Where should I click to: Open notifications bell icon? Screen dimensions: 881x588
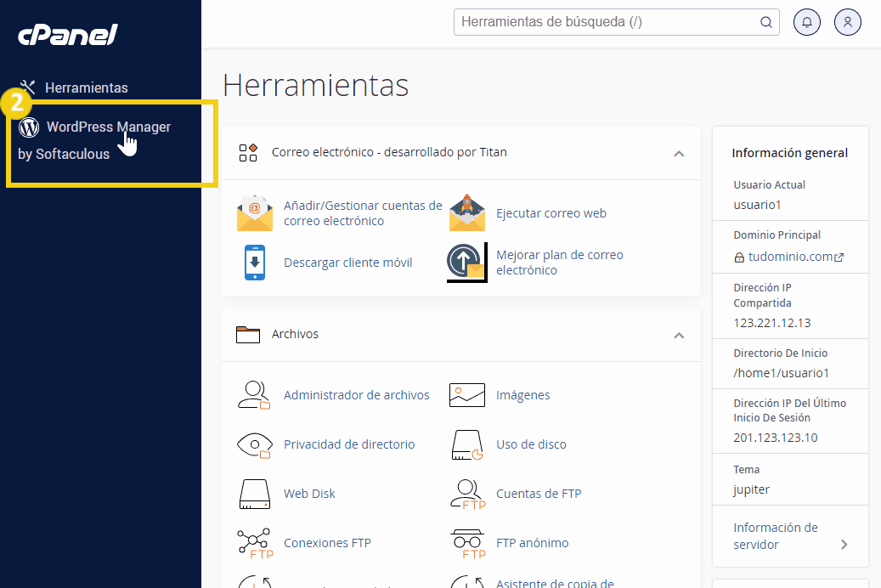807,22
